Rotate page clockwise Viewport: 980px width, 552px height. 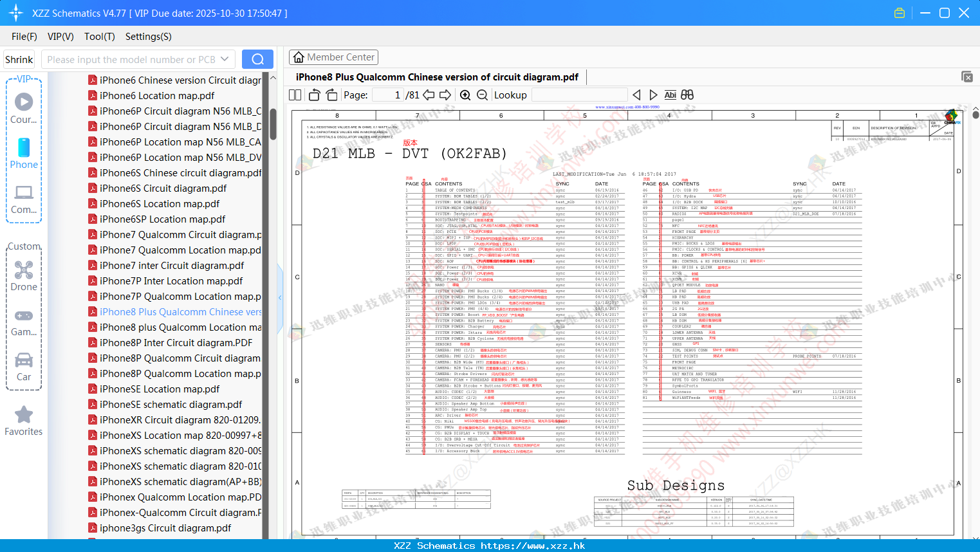point(331,95)
